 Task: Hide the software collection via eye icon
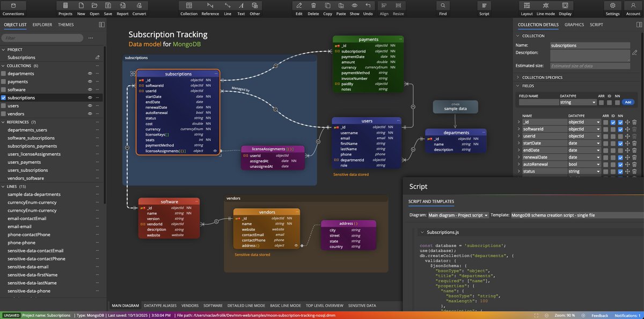click(90, 90)
